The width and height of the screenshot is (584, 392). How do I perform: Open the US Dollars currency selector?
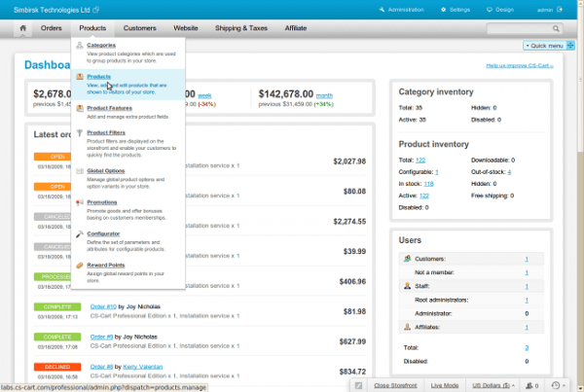493,385
